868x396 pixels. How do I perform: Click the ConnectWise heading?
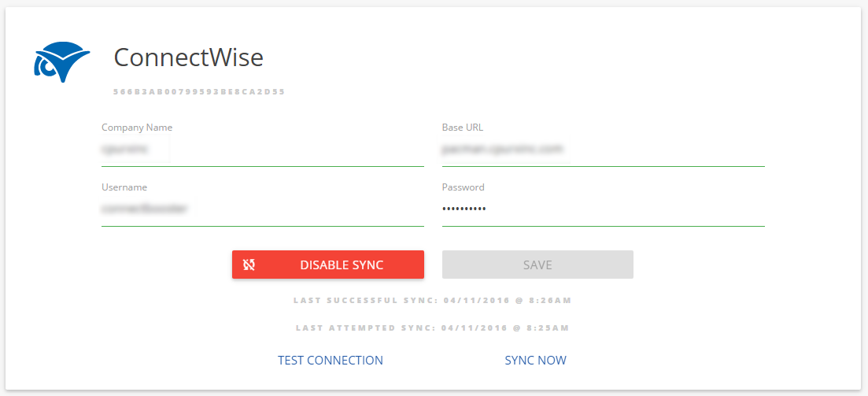coord(188,57)
